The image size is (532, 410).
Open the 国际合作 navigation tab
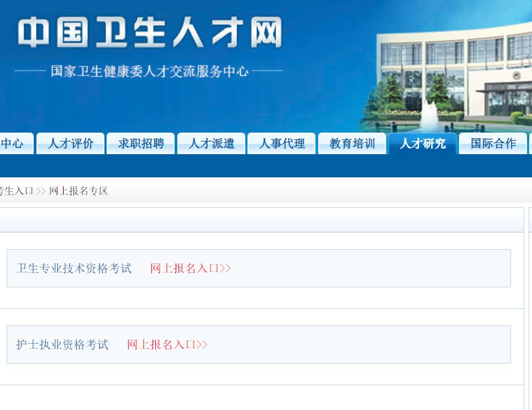[x=493, y=144]
